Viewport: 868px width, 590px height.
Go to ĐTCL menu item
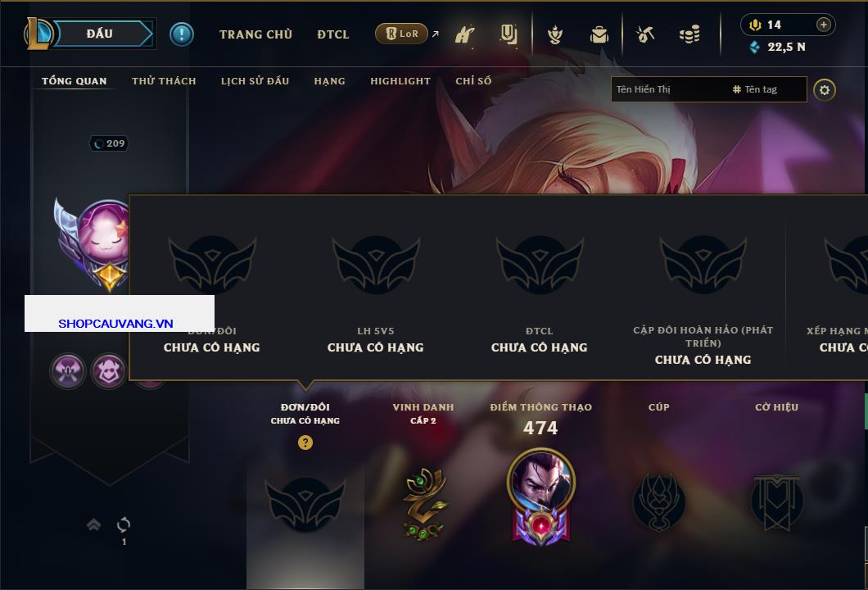point(333,34)
